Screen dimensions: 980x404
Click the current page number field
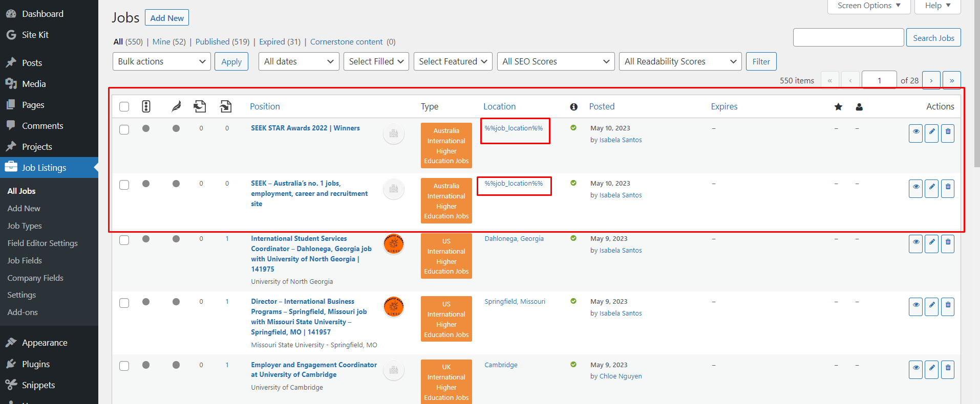(879, 80)
